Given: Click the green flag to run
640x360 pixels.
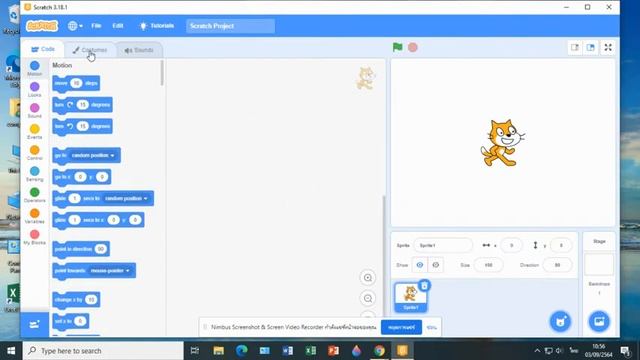Looking at the screenshot, I should click(397, 47).
